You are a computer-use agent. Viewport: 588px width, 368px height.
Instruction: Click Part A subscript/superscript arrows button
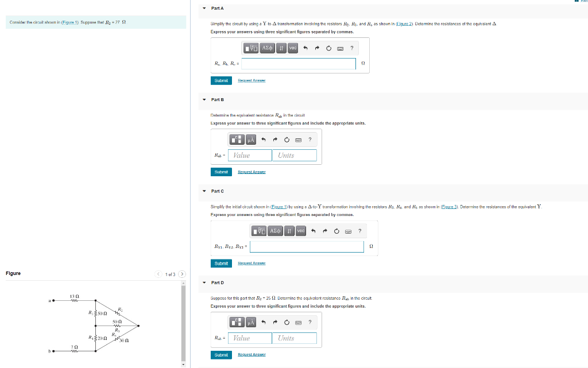click(x=281, y=48)
